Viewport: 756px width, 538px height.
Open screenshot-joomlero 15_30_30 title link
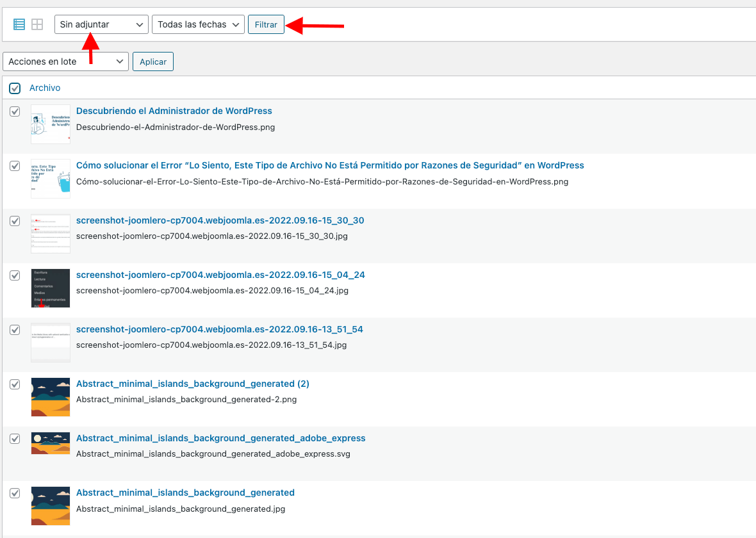point(220,220)
